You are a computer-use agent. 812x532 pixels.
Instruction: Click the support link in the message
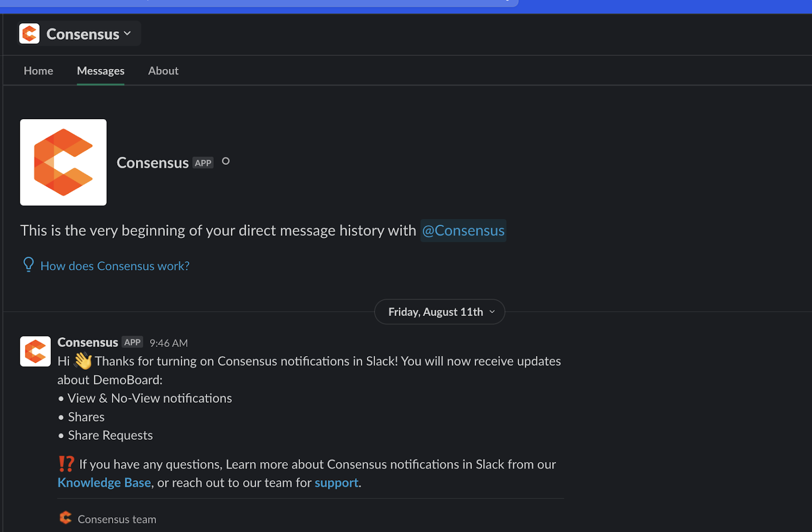pos(336,483)
